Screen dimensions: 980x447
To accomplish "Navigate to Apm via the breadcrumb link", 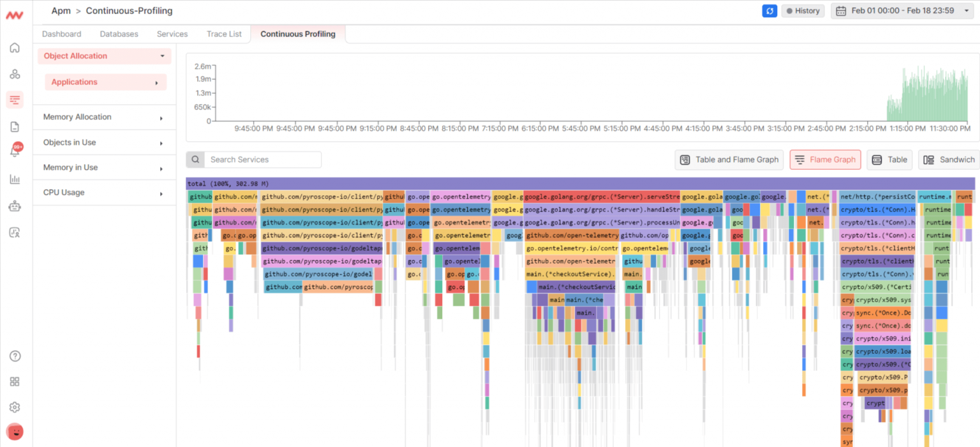I will tap(61, 10).
